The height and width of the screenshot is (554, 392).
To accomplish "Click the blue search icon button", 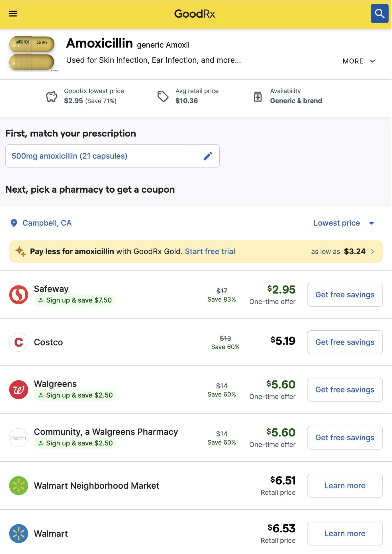I will pyautogui.click(x=379, y=14).
